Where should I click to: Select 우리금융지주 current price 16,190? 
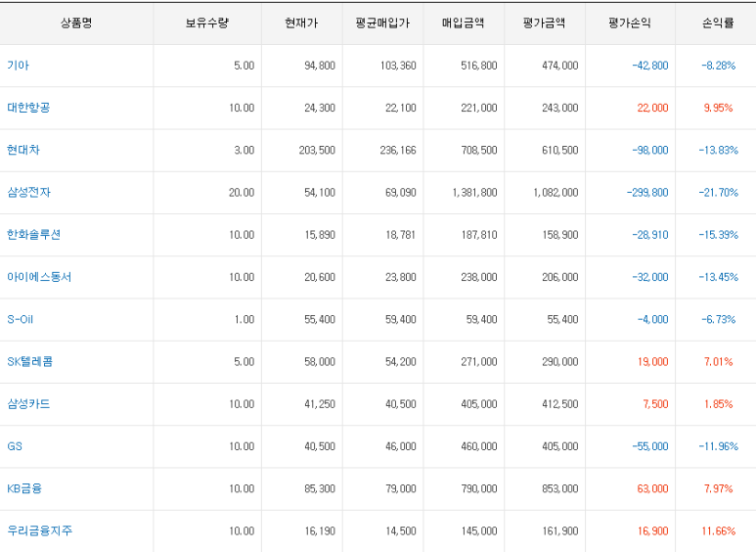[320, 531]
